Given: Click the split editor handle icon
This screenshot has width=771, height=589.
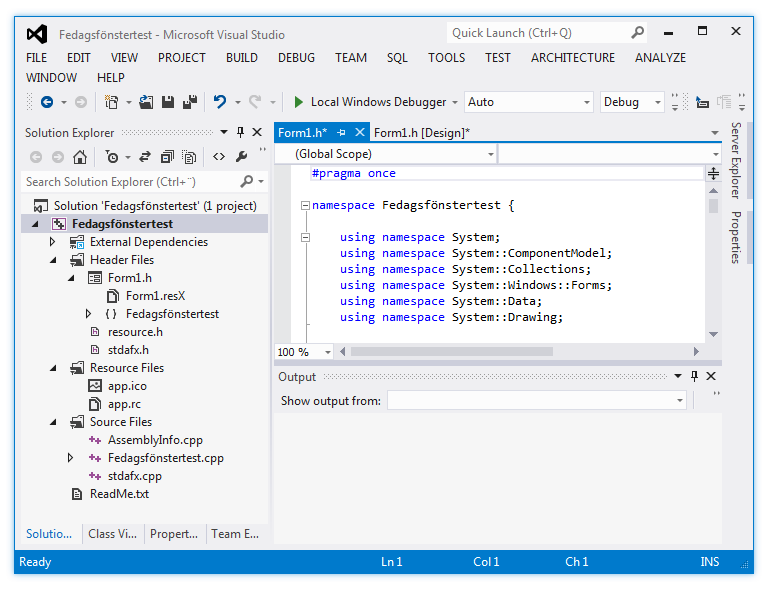Looking at the screenshot, I should [713, 173].
